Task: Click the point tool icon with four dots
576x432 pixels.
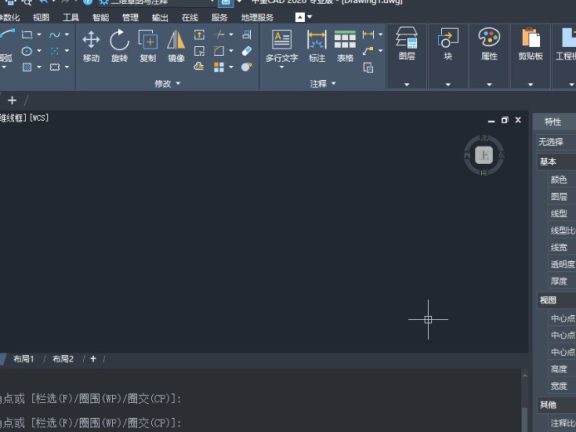Action: click(55, 51)
